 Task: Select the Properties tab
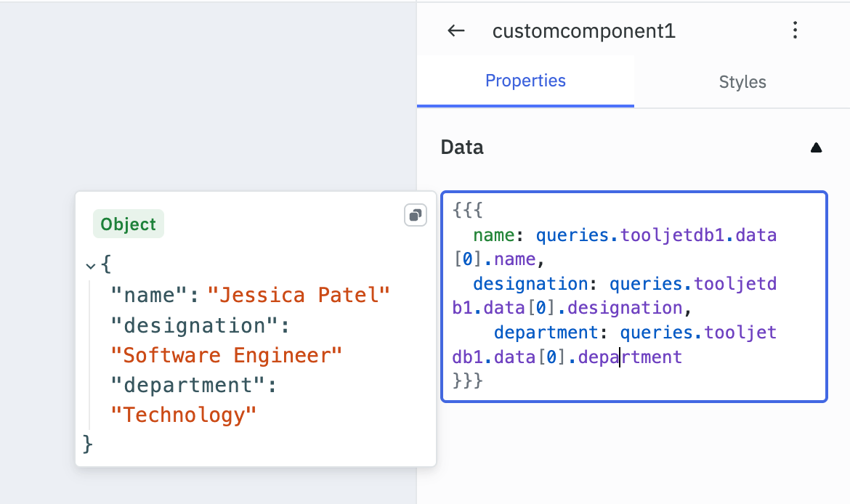click(x=525, y=81)
